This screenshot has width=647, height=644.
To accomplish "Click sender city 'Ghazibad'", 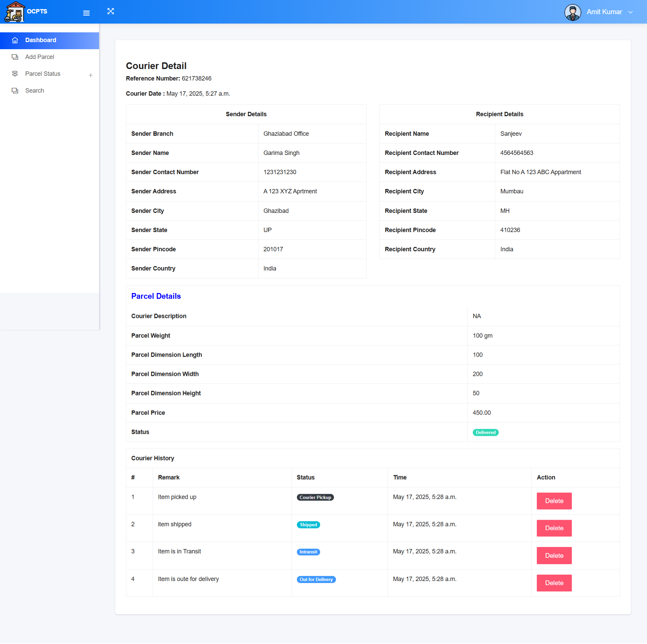I will pos(276,211).
